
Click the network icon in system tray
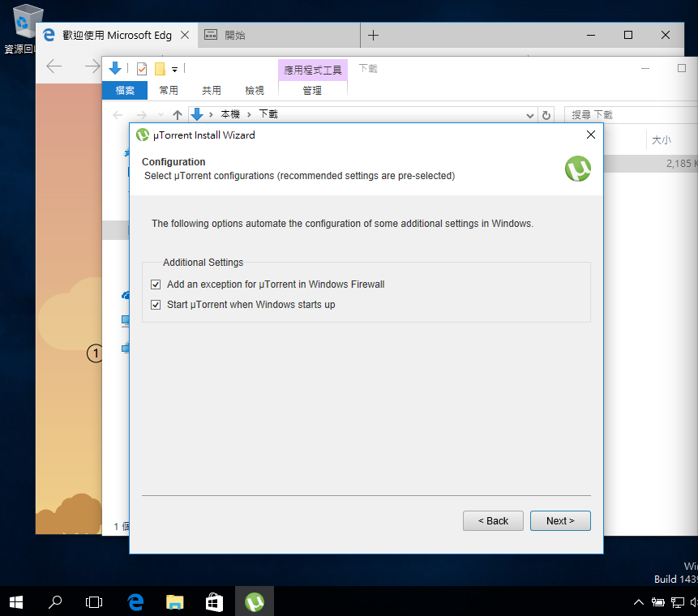coord(678,603)
